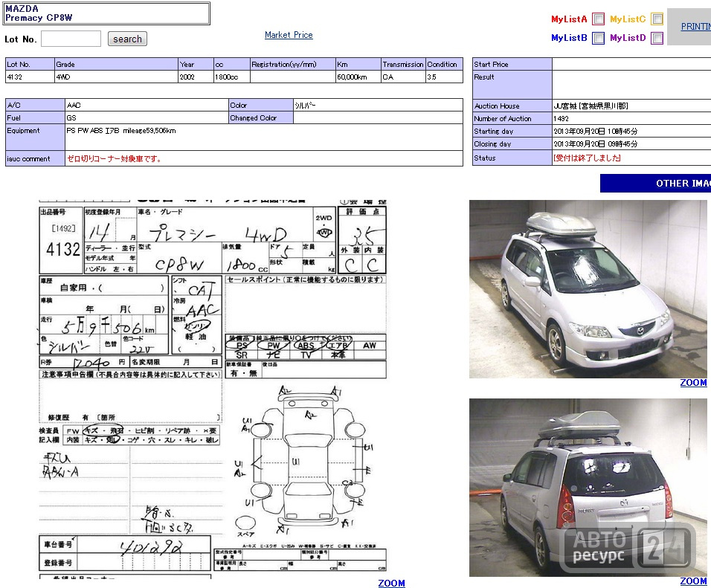Click lot number cell 4132

(30, 77)
